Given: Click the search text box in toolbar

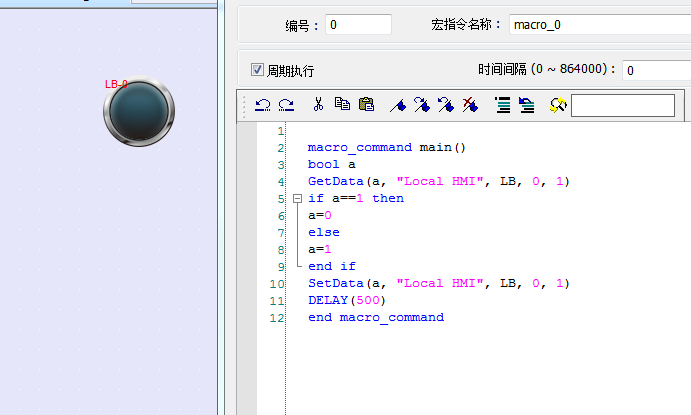Looking at the screenshot, I should tap(622, 105).
